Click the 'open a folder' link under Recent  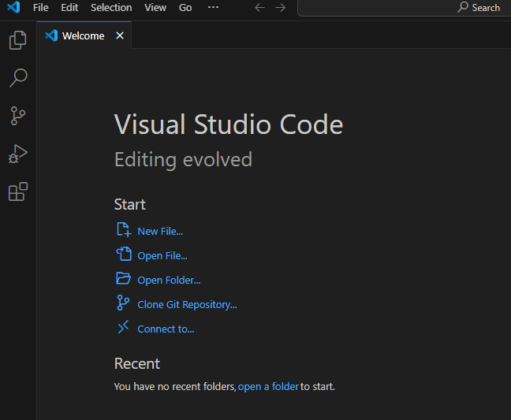pos(268,387)
